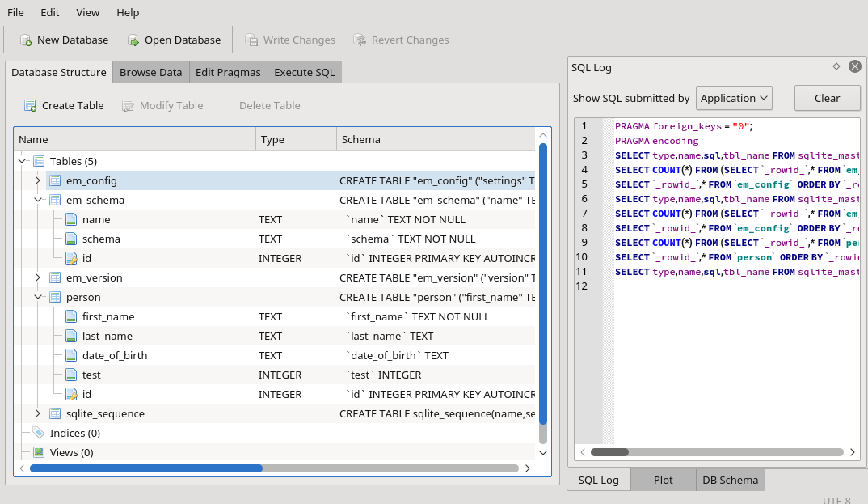Close the SQL Log panel
This screenshot has width=868, height=504.
pos(854,67)
